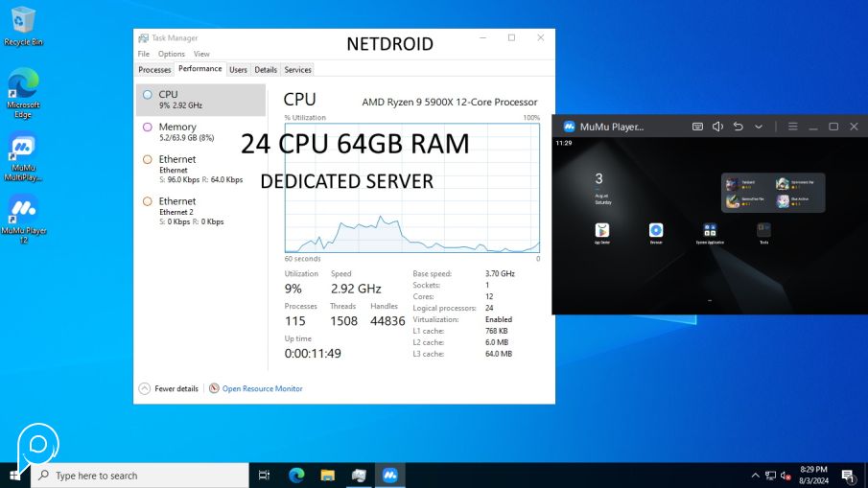Expand the MuMu toolbar dropdown chevron

[759, 127]
